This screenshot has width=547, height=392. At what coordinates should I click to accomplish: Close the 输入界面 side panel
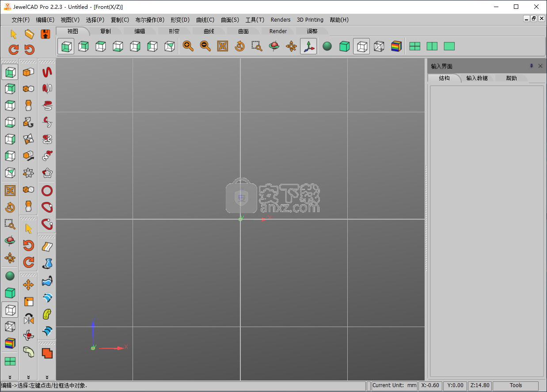[x=540, y=66]
